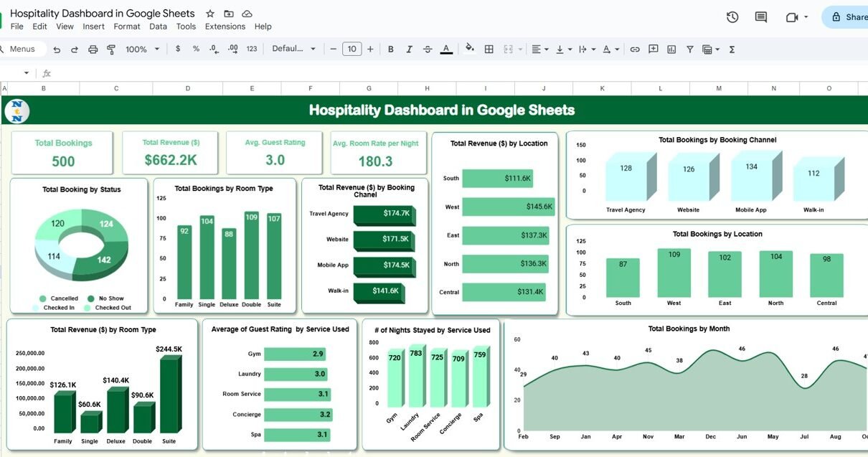Open text wrapping dropdown
The image size is (868, 457).
coord(587,50)
